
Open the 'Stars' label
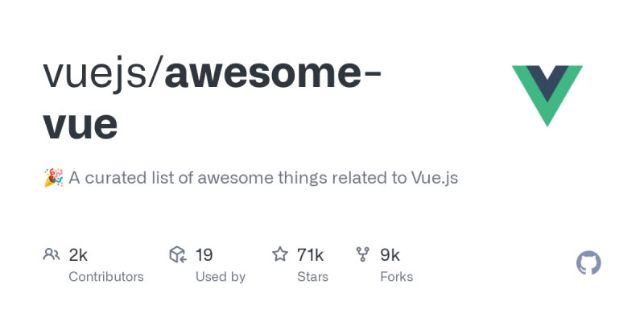[312, 277]
